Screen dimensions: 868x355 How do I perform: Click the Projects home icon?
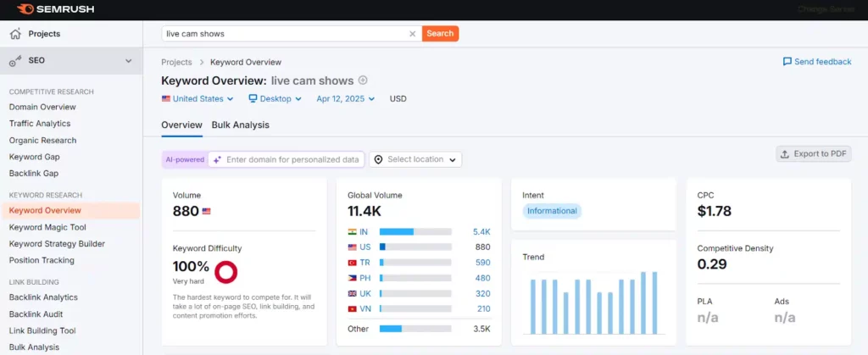(x=15, y=33)
